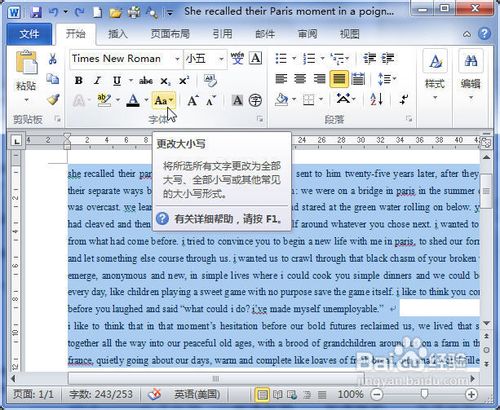
Task: Click the enclosed character 字 icon
Action: 255,100
